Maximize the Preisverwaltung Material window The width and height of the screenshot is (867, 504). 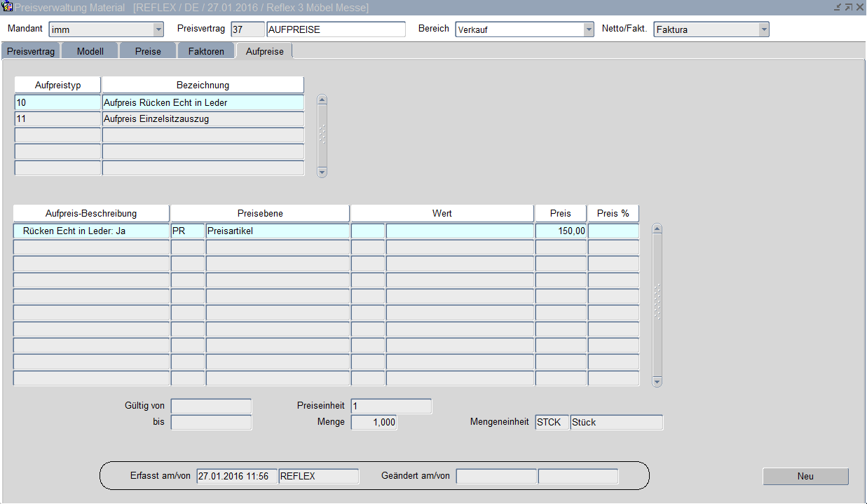click(848, 7)
